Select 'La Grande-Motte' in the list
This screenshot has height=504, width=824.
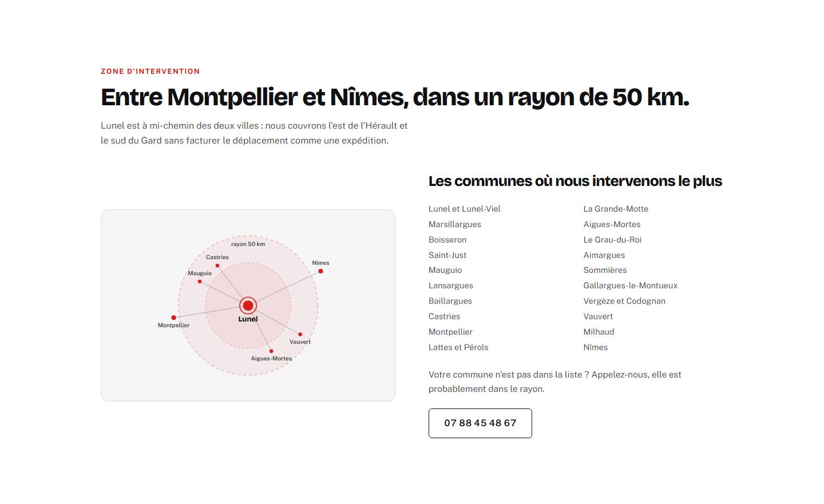coord(616,209)
